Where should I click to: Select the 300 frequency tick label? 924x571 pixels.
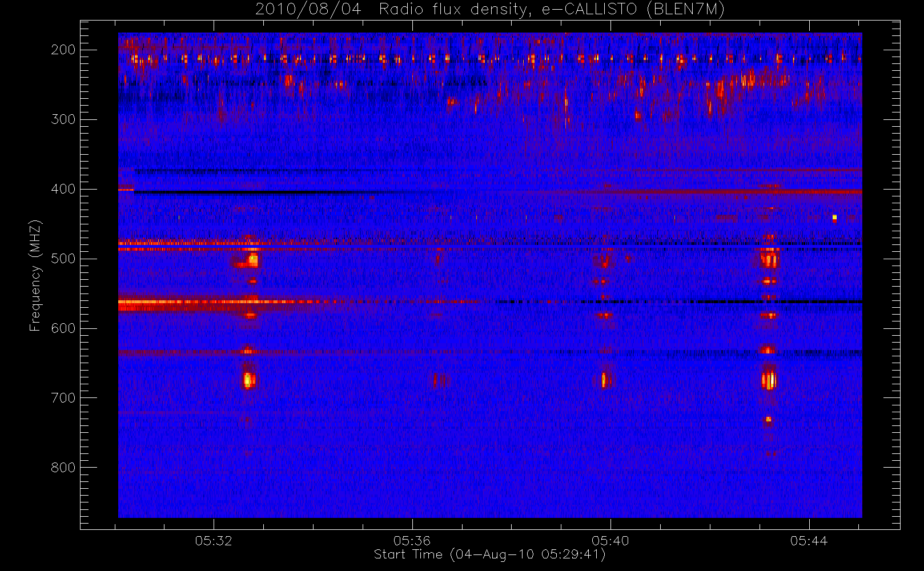coord(63,119)
